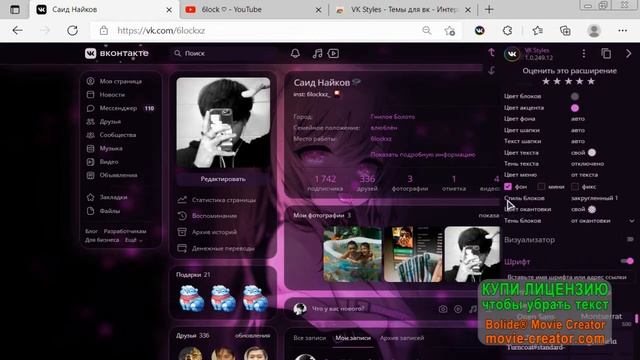Toggle the фикс checkbox
640x360 pixels.
coord(575,187)
